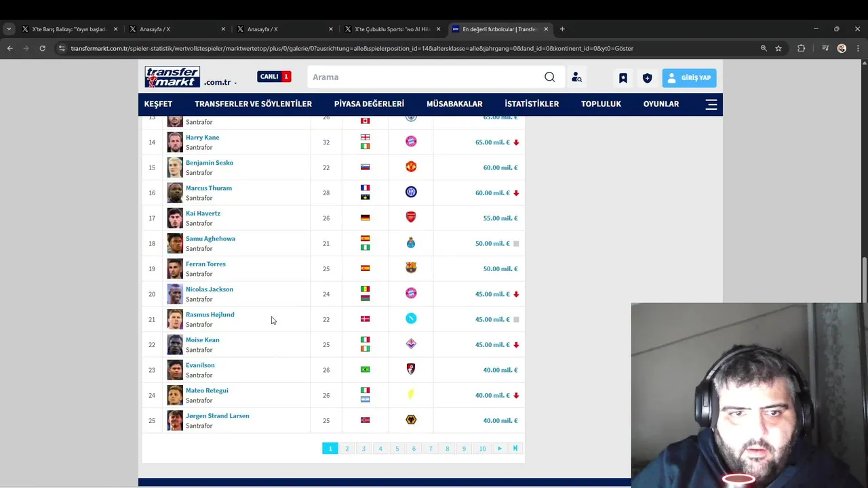Open Mateo Retegui's player profile
The width and height of the screenshot is (868, 488).
(x=207, y=390)
